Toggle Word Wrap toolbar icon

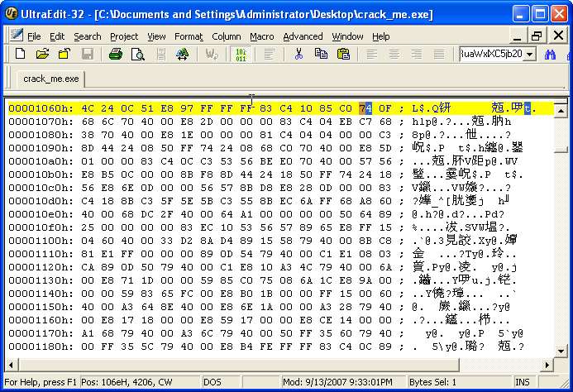coord(211,54)
